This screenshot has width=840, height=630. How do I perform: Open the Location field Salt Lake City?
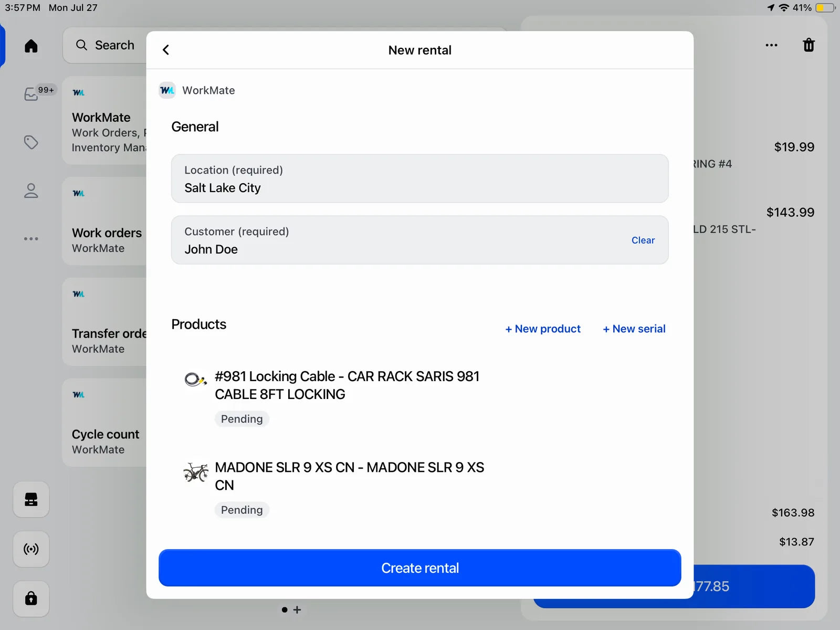pos(420,178)
